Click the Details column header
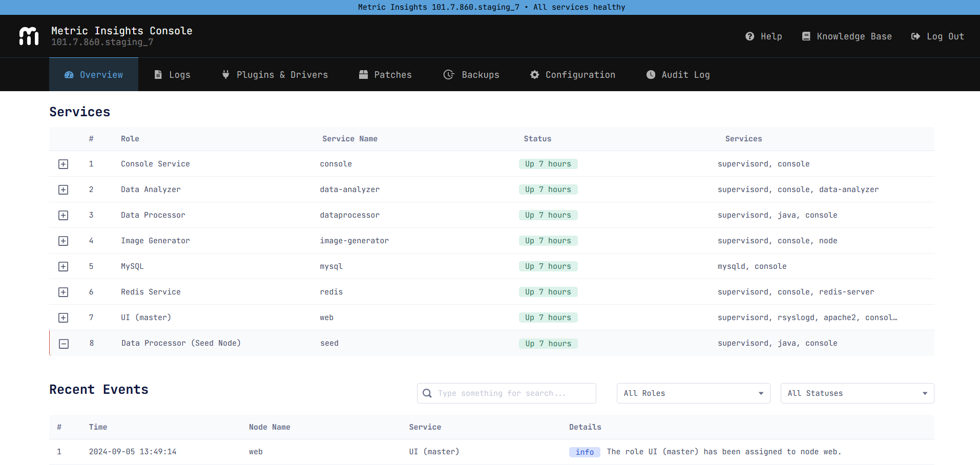This screenshot has width=980, height=465. pyautogui.click(x=585, y=427)
